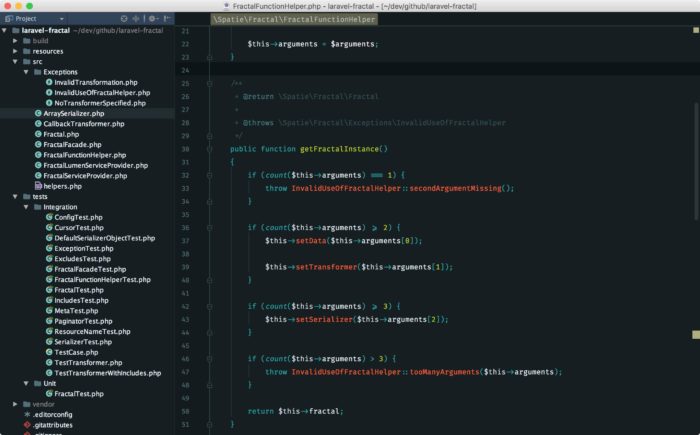Viewport: 700px width, 435px height.
Task: Open .editorconfig file
Action: click(52, 414)
